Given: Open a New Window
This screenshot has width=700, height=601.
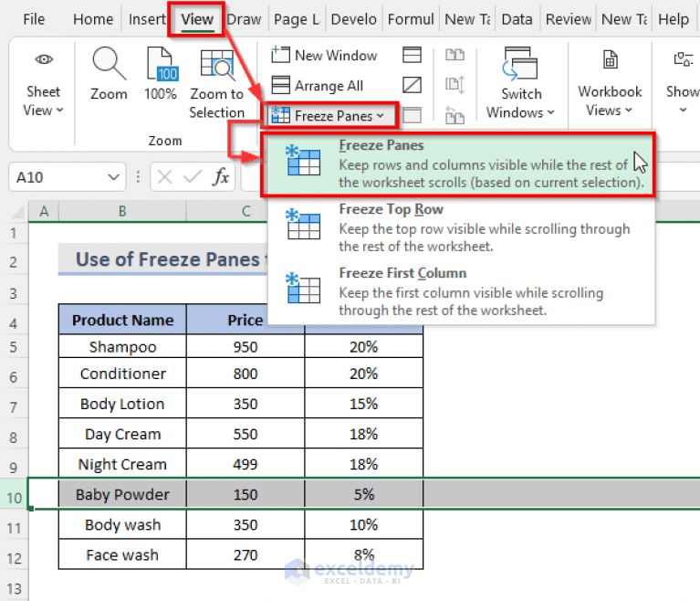Looking at the screenshot, I should tap(325, 56).
